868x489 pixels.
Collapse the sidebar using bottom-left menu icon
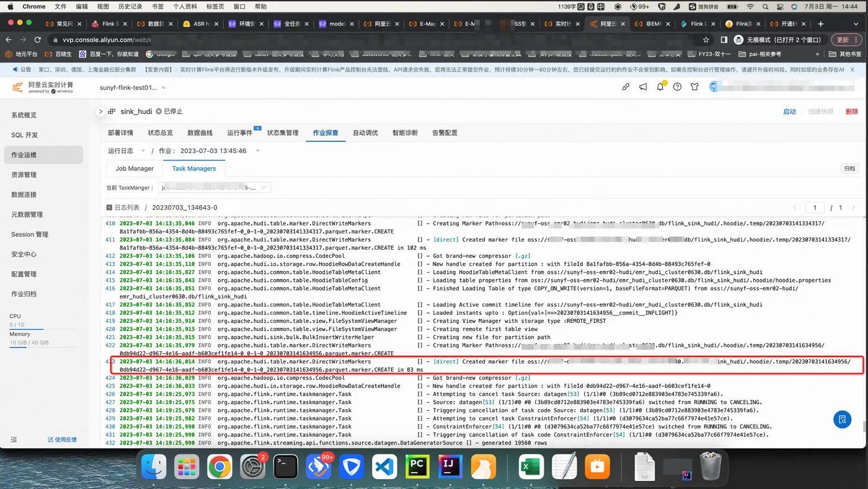point(14,439)
